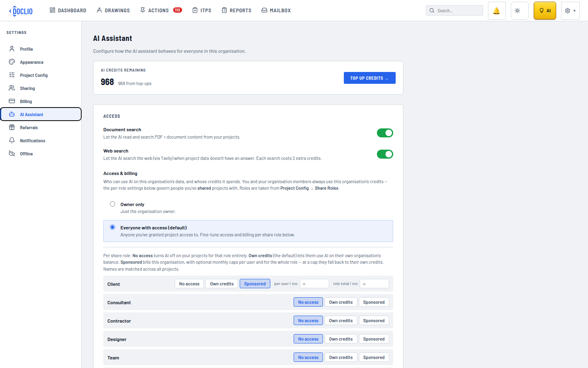588x368 pixels.
Task: Set Team role to No access
Action: [x=308, y=357]
